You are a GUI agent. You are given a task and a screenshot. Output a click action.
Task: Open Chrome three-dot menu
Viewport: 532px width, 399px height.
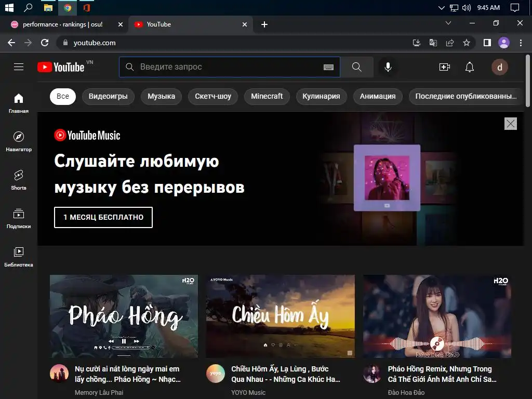point(521,43)
